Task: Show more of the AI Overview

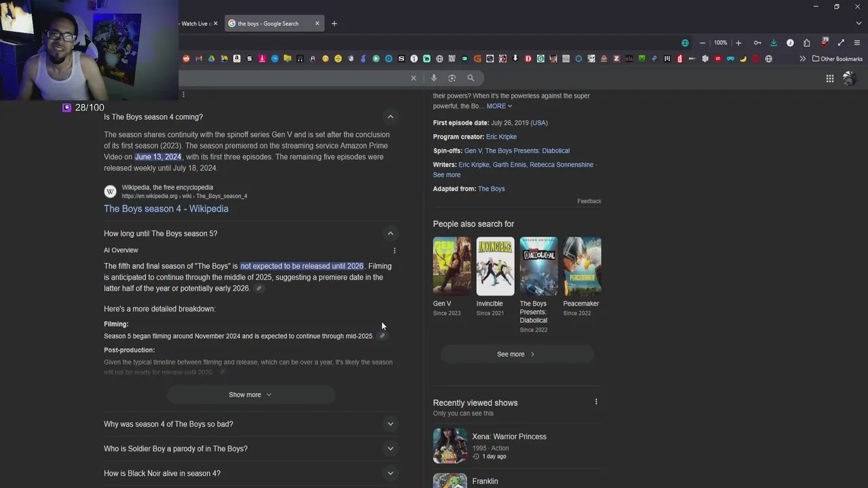Action: (250, 394)
